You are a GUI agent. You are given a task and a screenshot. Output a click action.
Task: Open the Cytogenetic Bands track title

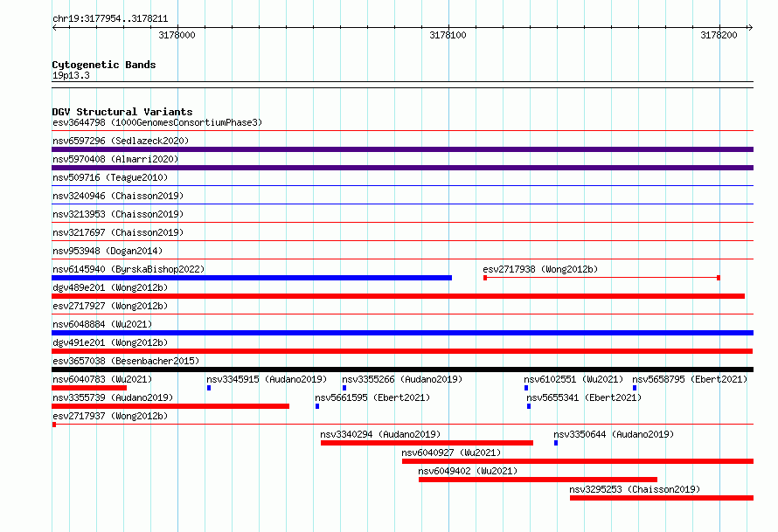point(104,65)
